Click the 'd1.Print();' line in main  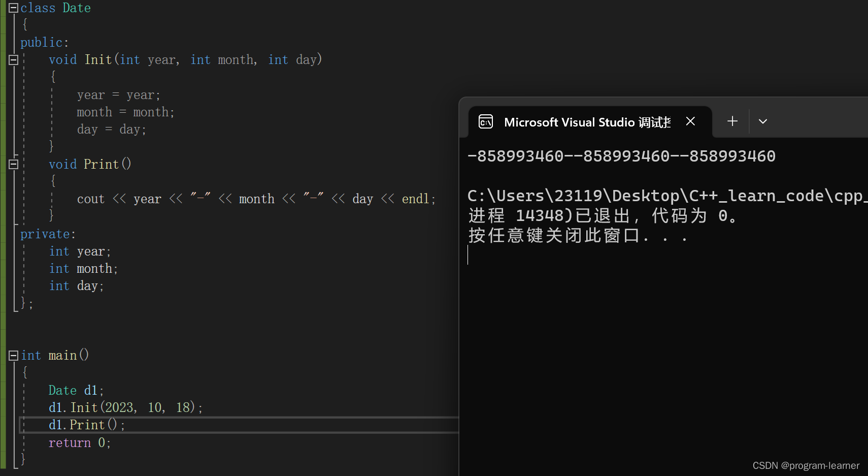point(87,425)
